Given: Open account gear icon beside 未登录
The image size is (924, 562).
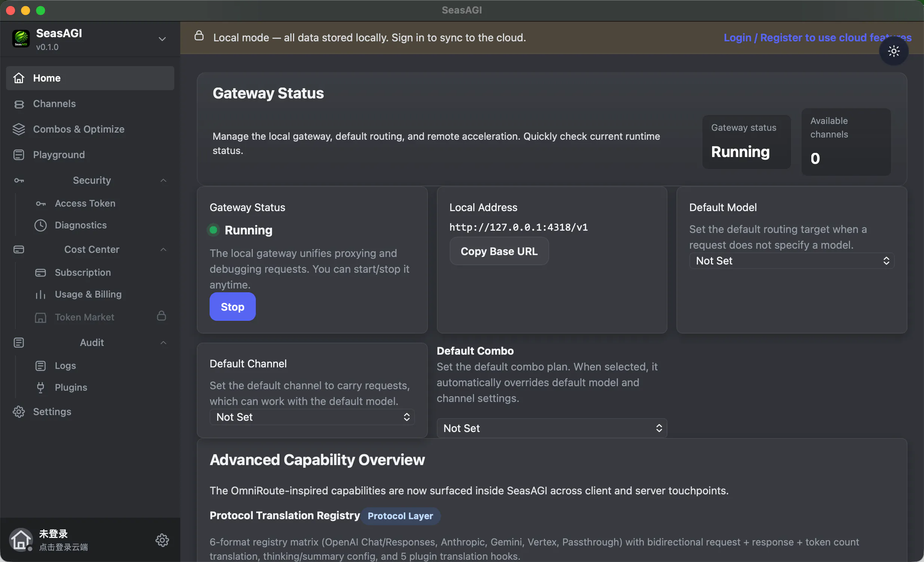Looking at the screenshot, I should [x=162, y=540].
